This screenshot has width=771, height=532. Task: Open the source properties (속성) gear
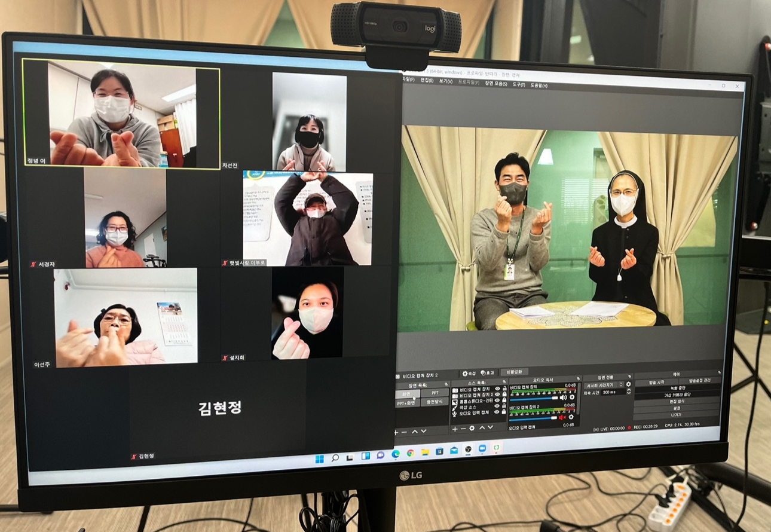point(469,373)
